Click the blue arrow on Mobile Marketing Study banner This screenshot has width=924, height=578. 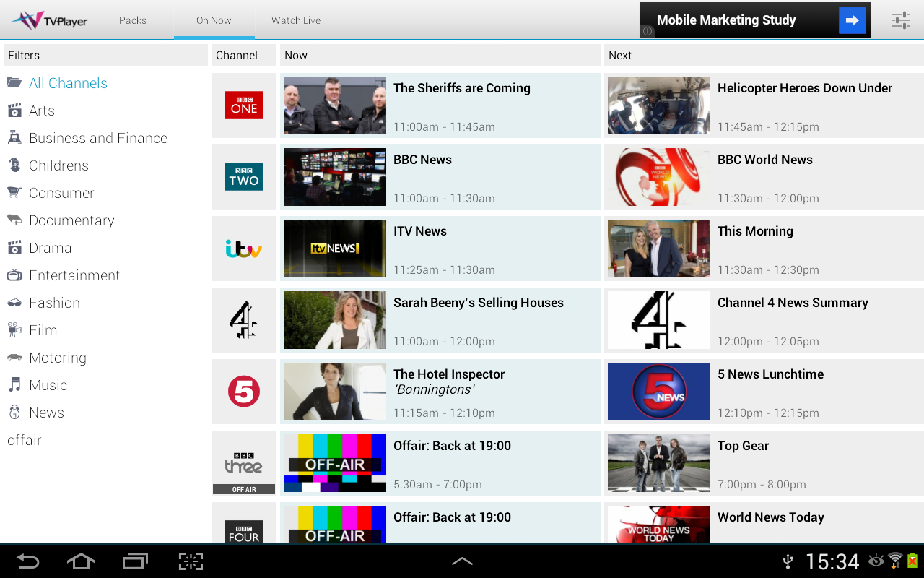point(852,20)
